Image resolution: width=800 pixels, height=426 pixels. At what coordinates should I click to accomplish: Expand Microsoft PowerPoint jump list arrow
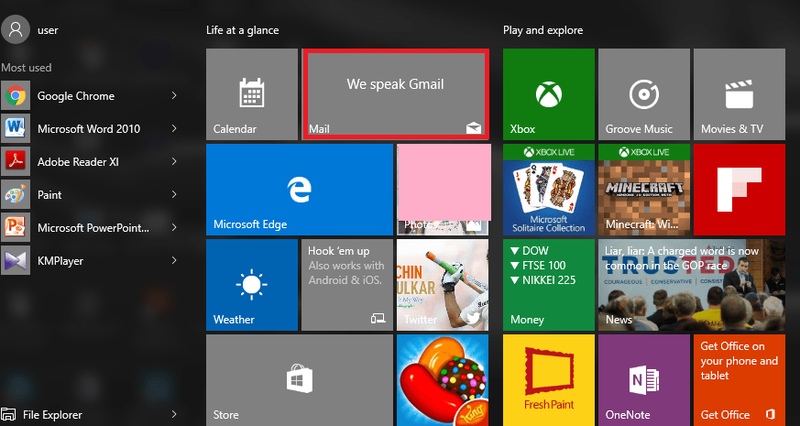coord(174,228)
